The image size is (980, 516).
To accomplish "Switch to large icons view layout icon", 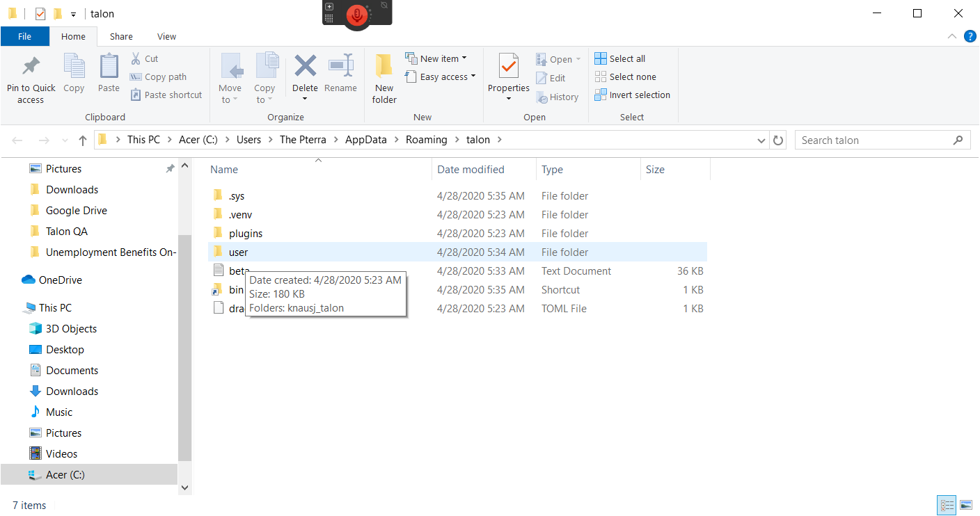I will click(966, 505).
